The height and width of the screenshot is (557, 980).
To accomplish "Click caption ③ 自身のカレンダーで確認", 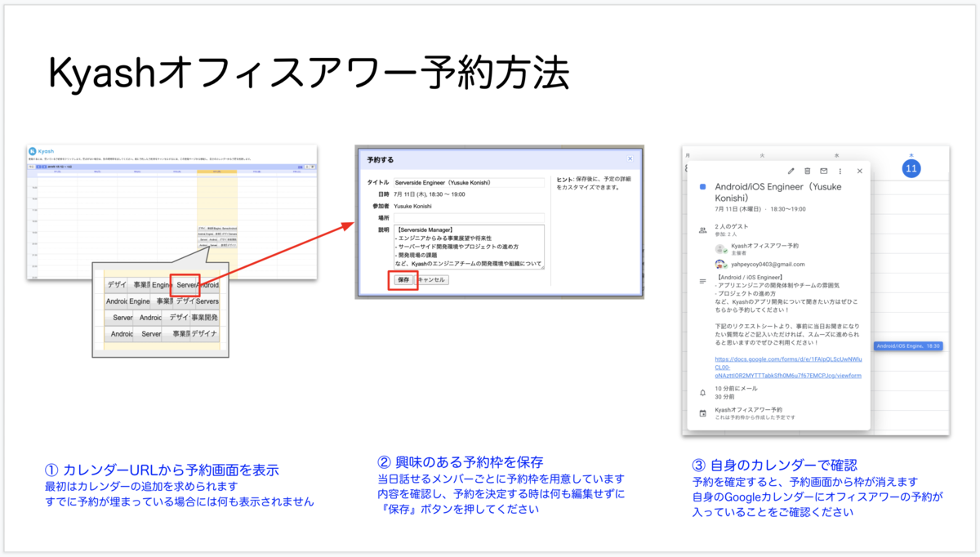I will (x=774, y=465).
